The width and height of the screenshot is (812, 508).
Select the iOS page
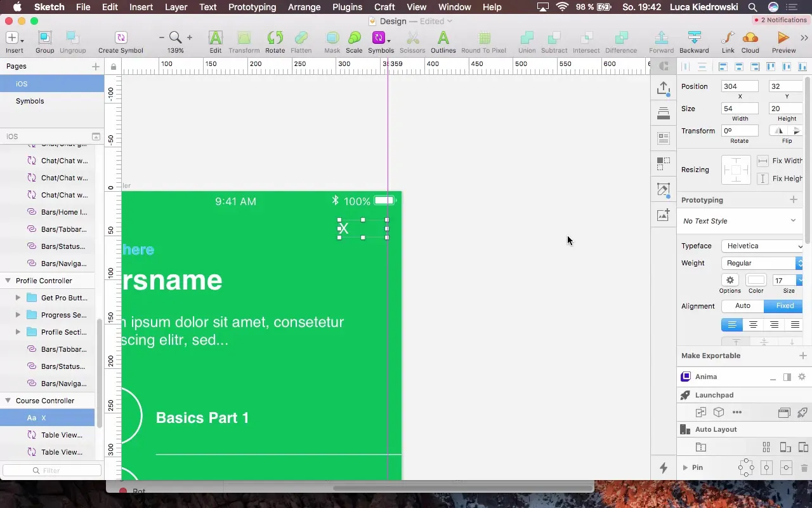pyautogui.click(x=52, y=84)
